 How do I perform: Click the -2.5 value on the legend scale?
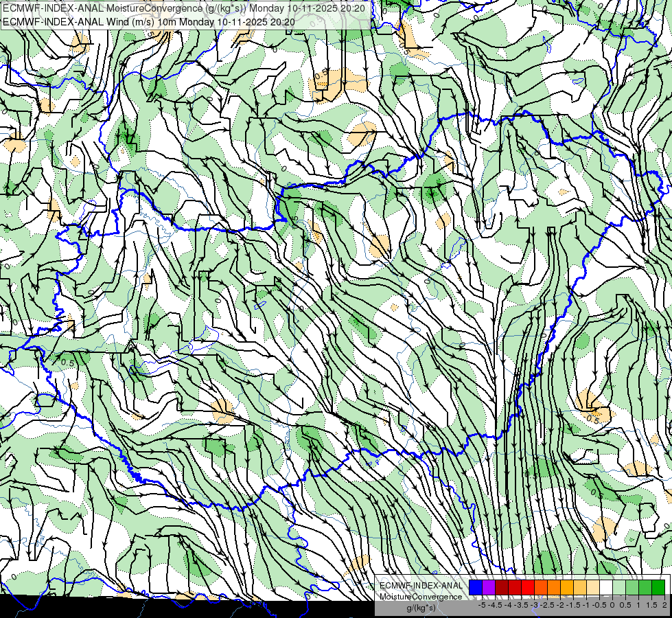(x=546, y=605)
